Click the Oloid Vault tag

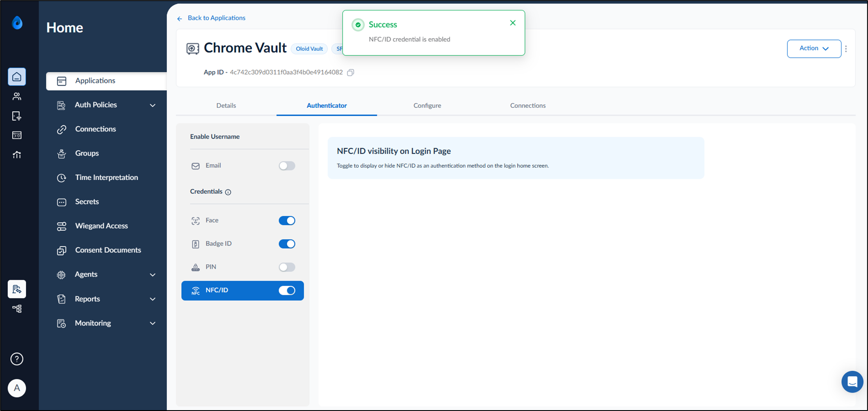tap(309, 49)
